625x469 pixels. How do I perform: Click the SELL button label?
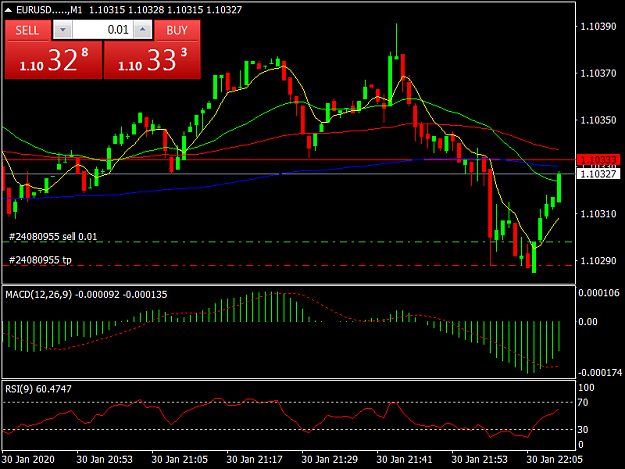click(27, 31)
